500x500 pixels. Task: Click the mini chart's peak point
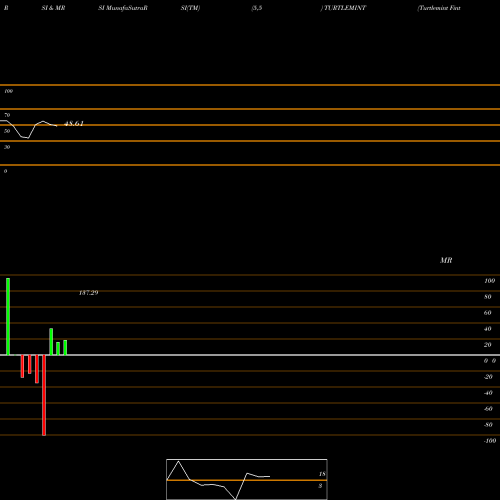click(x=178, y=461)
